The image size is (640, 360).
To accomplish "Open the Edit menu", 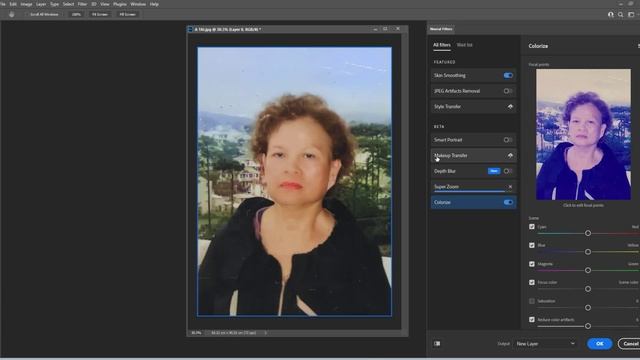I will click(x=13, y=4).
